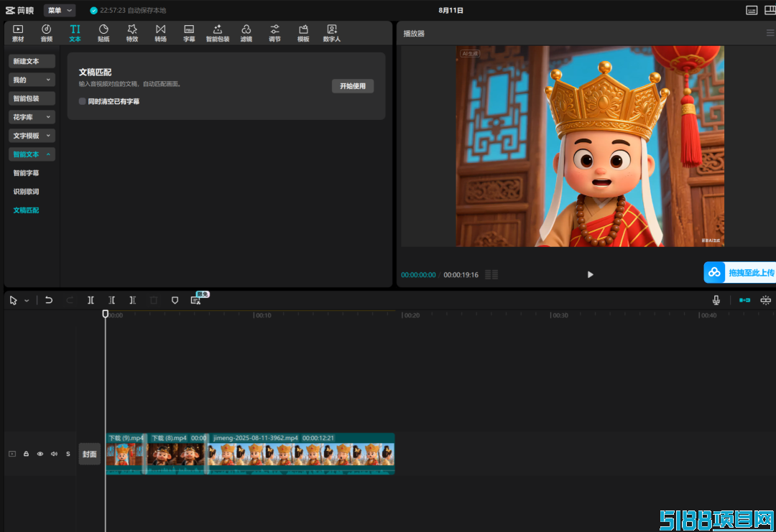This screenshot has width=776, height=532.
Task: Click the playhead handle on the timeline ruler
Action: tap(106, 314)
